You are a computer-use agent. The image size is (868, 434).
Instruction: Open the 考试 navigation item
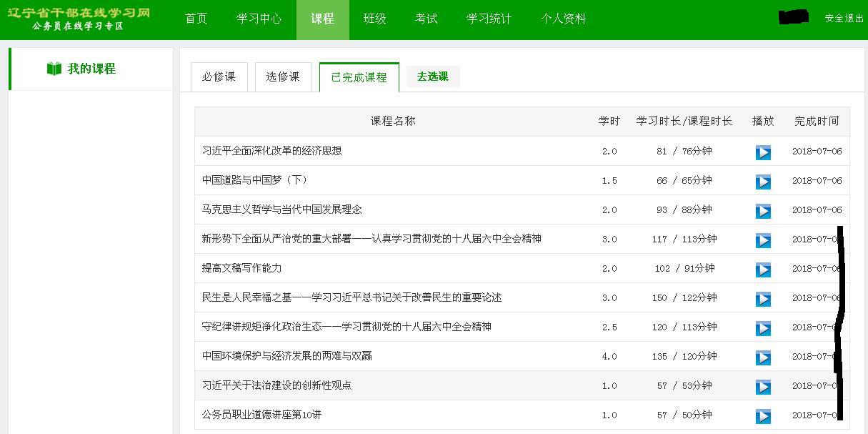click(426, 19)
